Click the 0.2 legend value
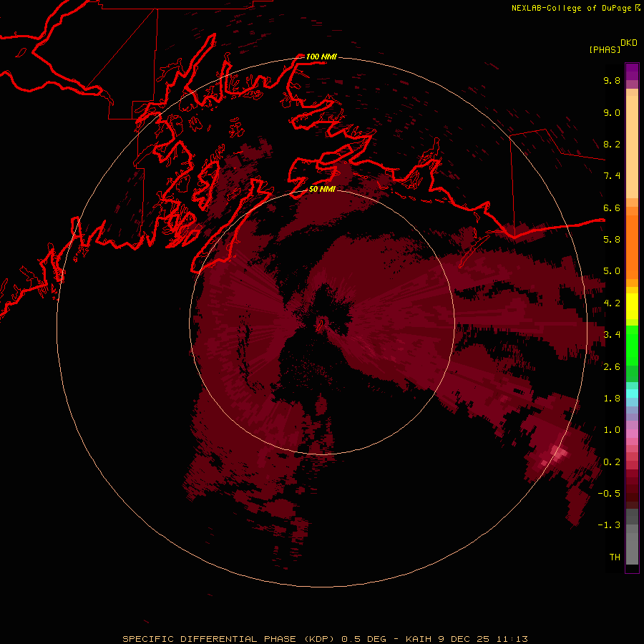Image resolution: width=644 pixels, height=644 pixels. [612, 462]
